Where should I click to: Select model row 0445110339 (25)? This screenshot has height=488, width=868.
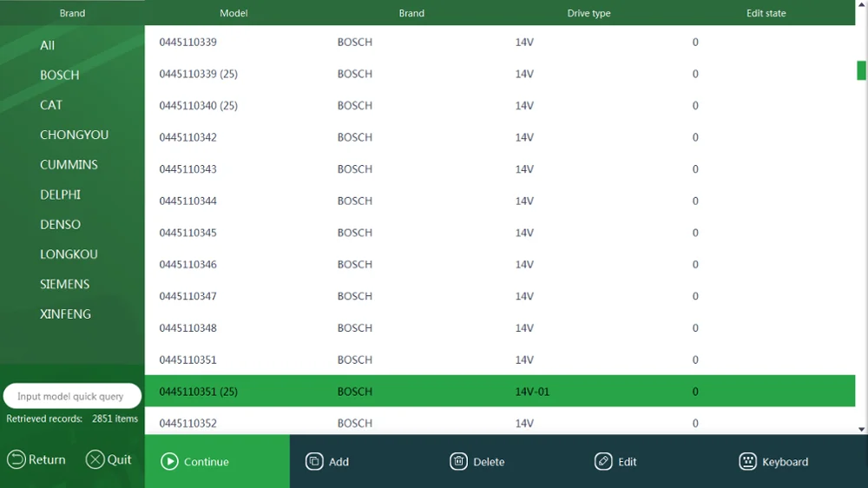coord(500,74)
